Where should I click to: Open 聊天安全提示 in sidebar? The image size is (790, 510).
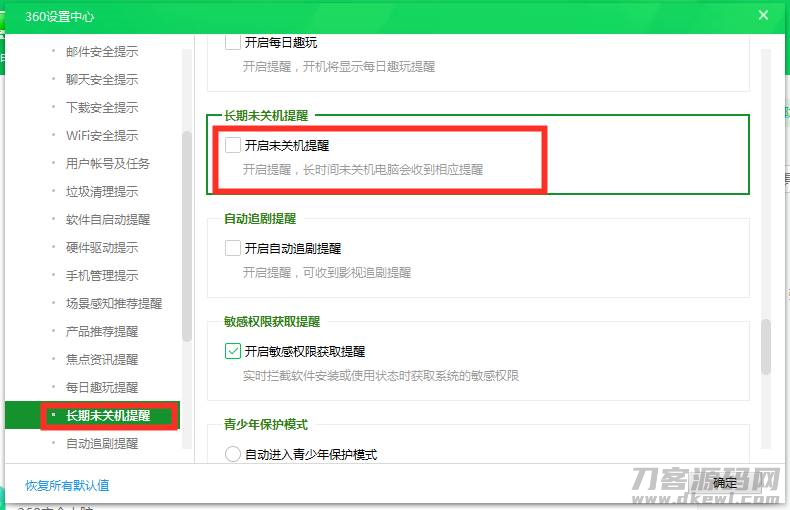[x=102, y=80]
